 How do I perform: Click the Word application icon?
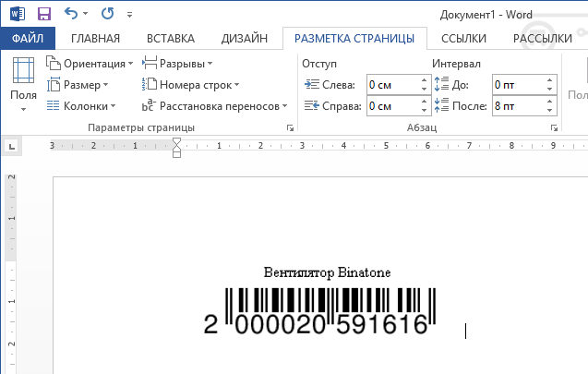[x=18, y=14]
